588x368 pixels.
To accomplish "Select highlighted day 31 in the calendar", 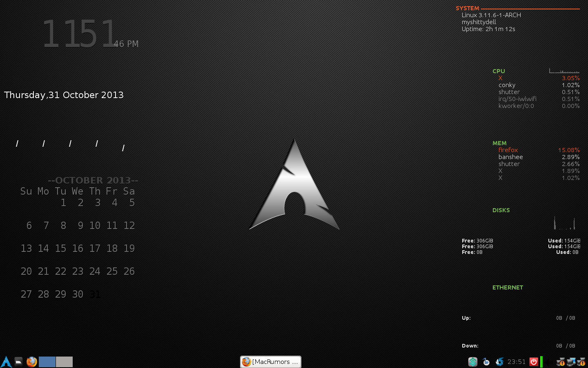I will (95, 294).
